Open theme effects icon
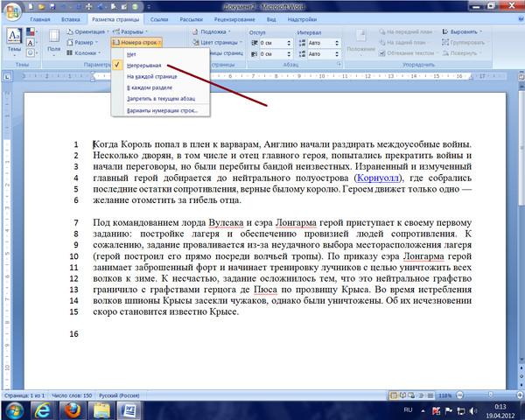Image resolution: width=525 pixels, height=420 pixels. pos(31,52)
